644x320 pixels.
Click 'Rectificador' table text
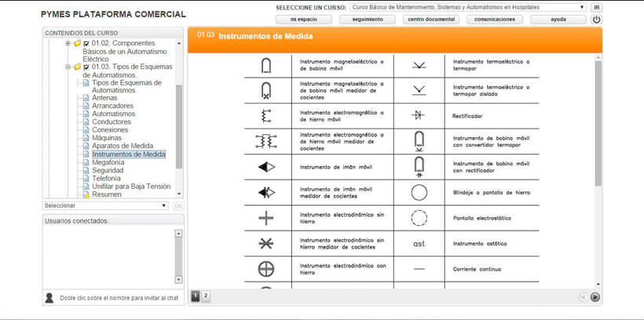tap(467, 116)
